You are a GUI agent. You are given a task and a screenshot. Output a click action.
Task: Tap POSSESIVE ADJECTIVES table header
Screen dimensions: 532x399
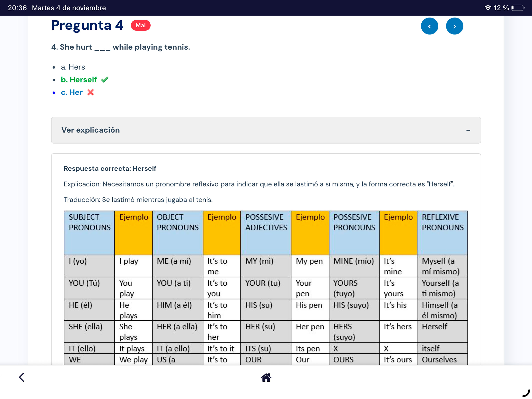tap(266, 233)
